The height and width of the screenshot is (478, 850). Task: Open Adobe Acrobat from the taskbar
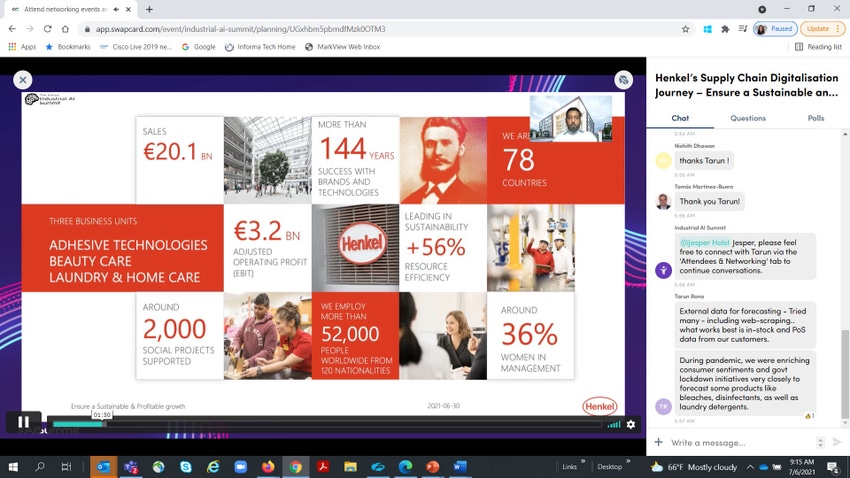click(x=323, y=467)
